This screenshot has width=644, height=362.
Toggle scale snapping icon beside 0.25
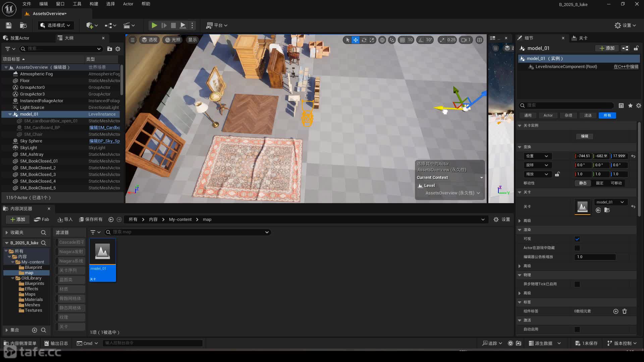[x=442, y=40]
